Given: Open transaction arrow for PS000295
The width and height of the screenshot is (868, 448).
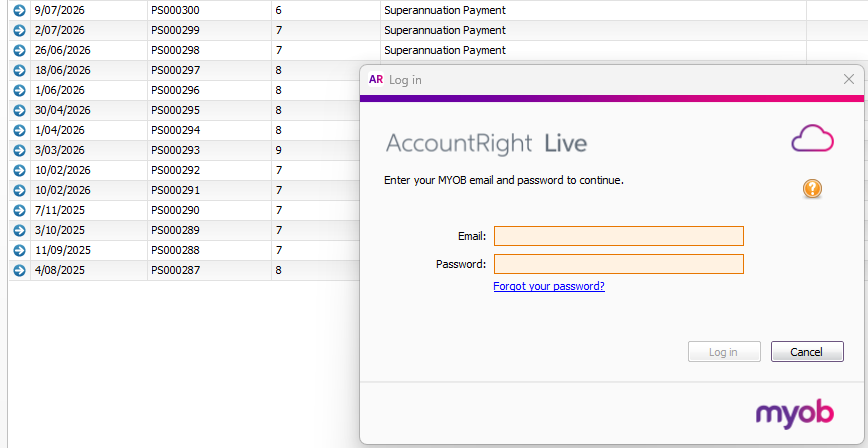Looking at the screenshot, I should point(19,110).
